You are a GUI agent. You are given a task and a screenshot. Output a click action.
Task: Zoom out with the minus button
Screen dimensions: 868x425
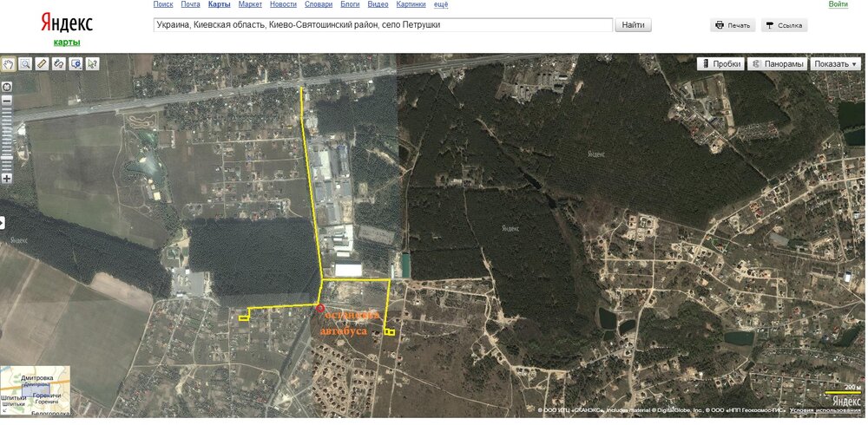pos(7,101)
